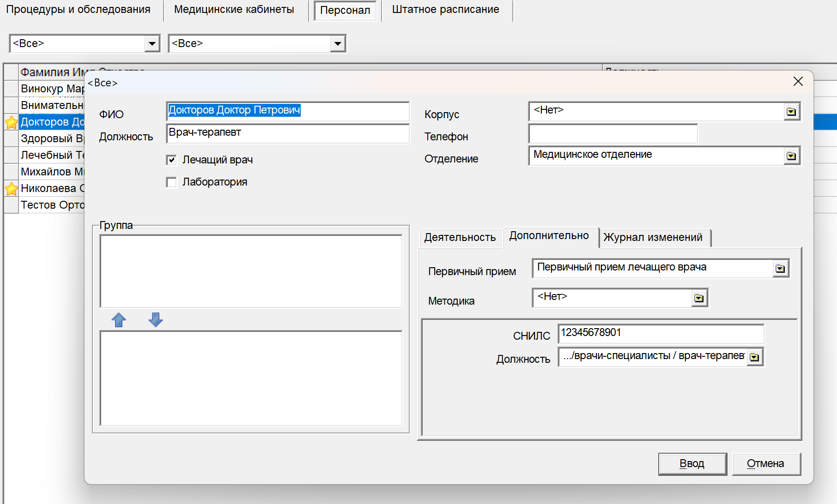Click the blue up arrow under Группа

(119, 320)
